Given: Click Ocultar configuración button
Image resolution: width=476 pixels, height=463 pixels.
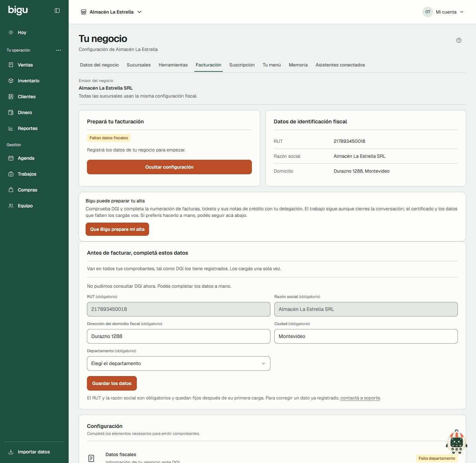Looking at the screenshot, I should click(x=169, y=167).
